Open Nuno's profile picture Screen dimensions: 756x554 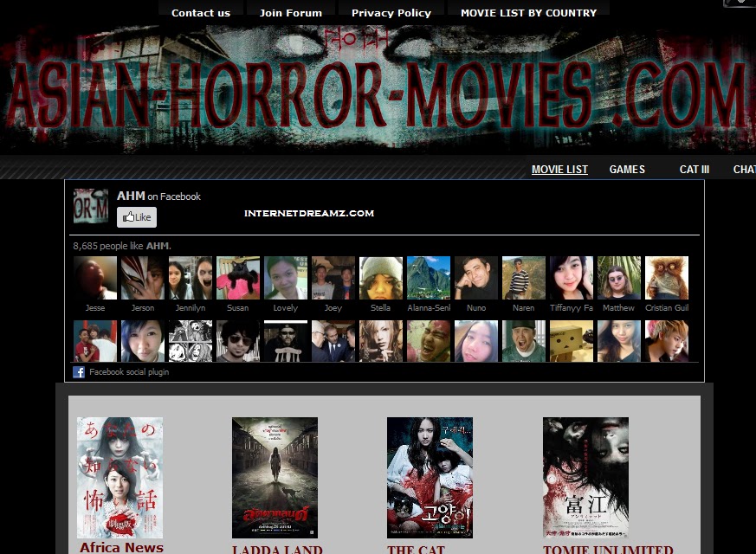click(476, 278)
